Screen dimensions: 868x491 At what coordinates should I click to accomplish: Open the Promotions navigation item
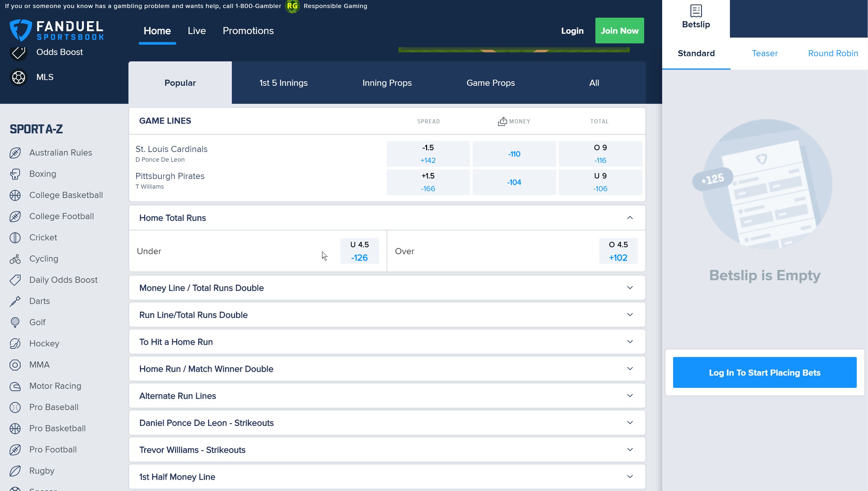[x=248, y=31]
